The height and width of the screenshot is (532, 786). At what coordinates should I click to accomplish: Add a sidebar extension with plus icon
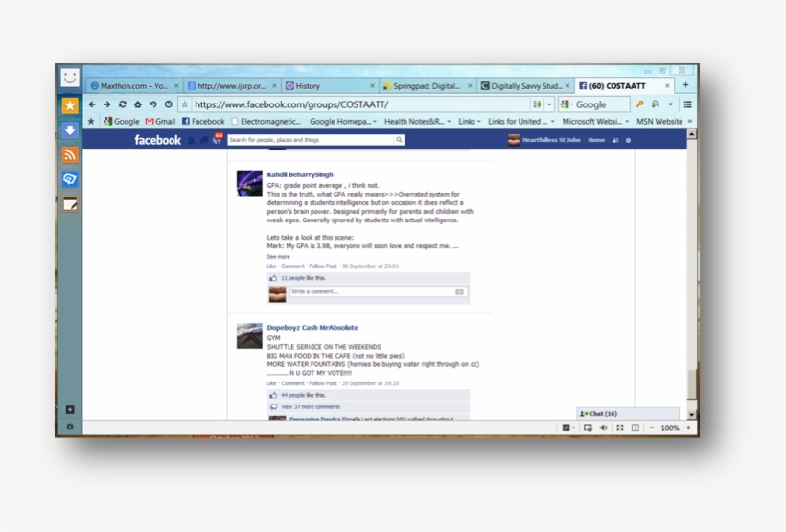(70, 409)
